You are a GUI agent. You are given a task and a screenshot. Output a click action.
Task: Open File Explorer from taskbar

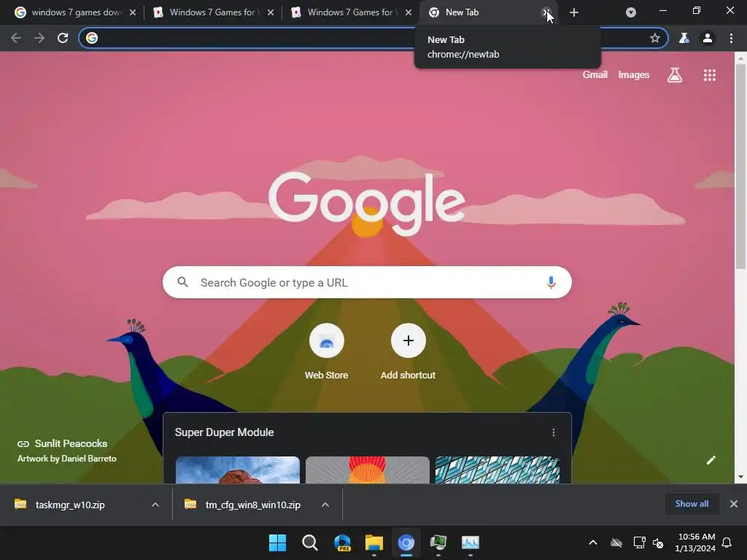click(374, 542)
